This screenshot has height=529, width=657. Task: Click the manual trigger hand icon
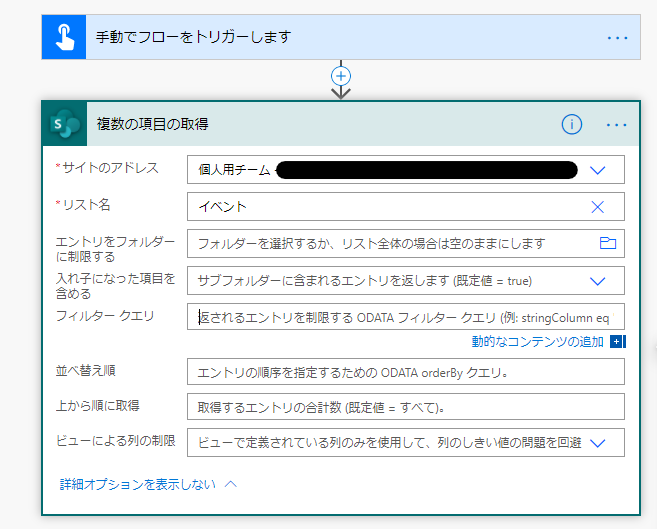pyautogui.click(x=64, y=37)
